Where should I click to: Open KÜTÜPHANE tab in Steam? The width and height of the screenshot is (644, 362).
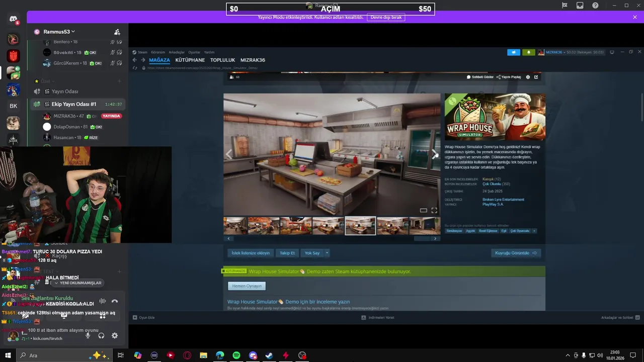[190, 60]
